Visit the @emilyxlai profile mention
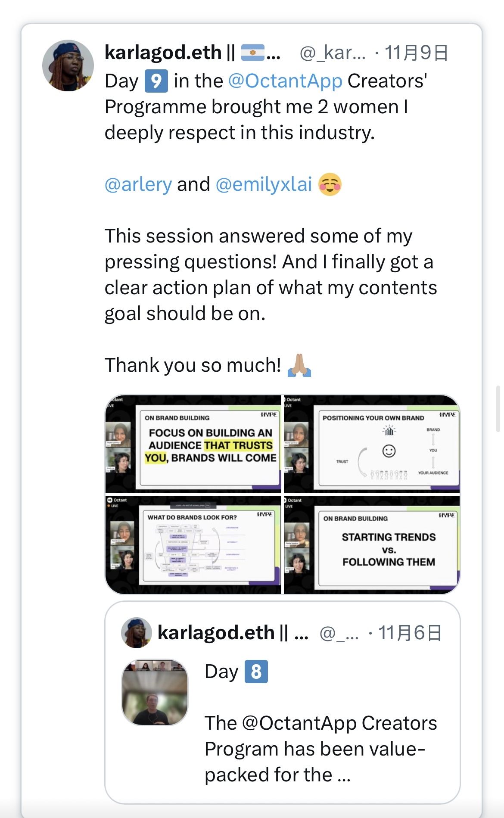This screenshot has width=504, height=818. [264, 184]
